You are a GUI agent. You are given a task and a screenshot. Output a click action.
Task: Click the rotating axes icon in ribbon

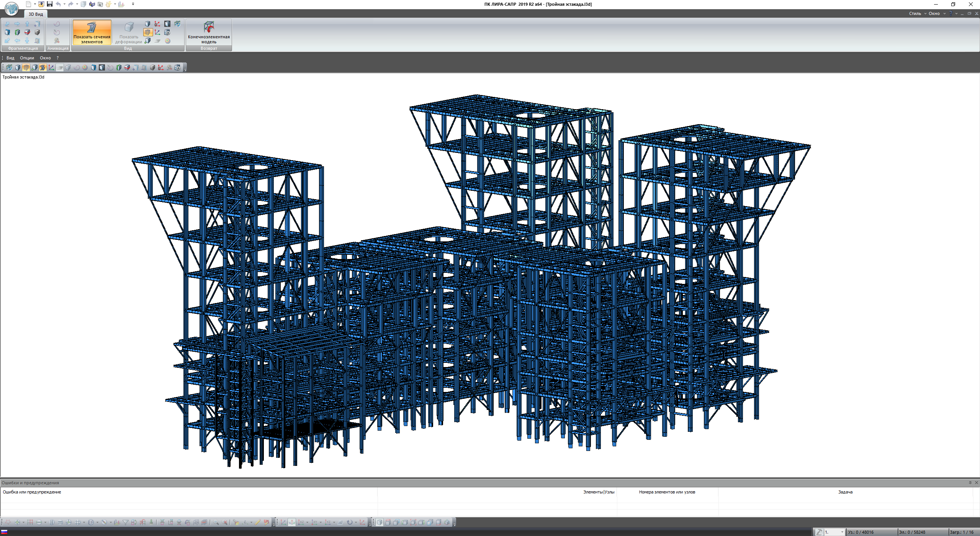157,24
